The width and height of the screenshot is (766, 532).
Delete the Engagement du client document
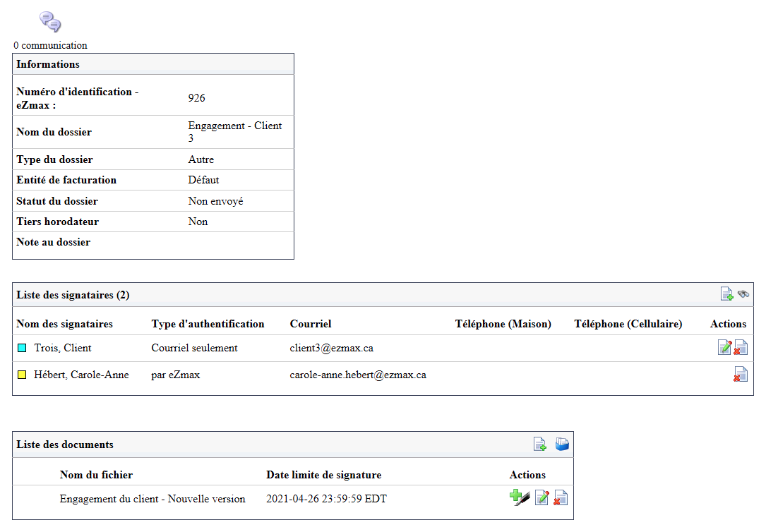tap(561, 498)
